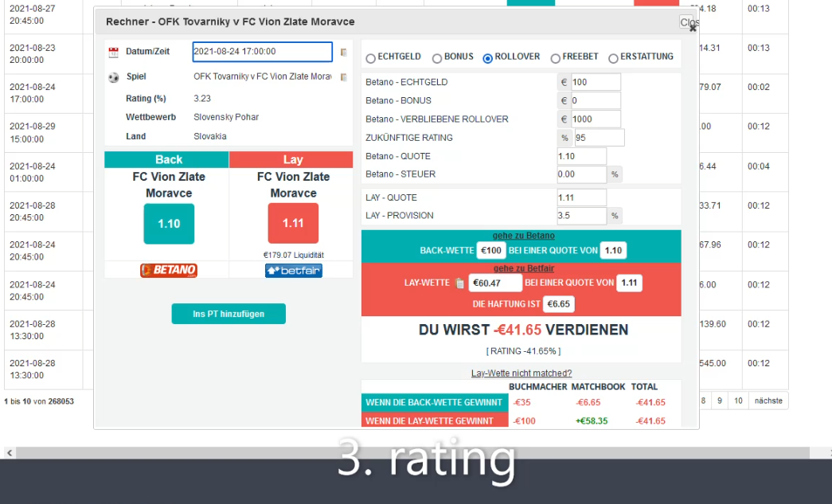Click '+€58.35' in the results table
Viewport: 832px width, 504px height.
click(x=592, y=421)
